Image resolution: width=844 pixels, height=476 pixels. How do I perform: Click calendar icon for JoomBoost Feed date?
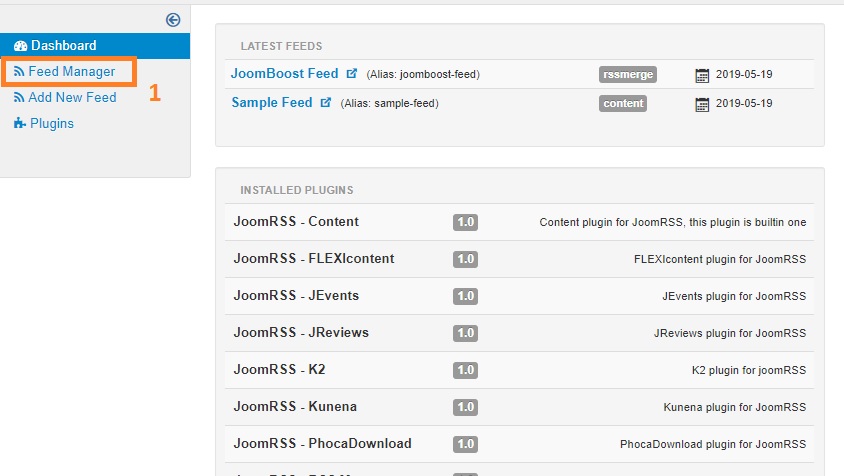pos(702,75)
